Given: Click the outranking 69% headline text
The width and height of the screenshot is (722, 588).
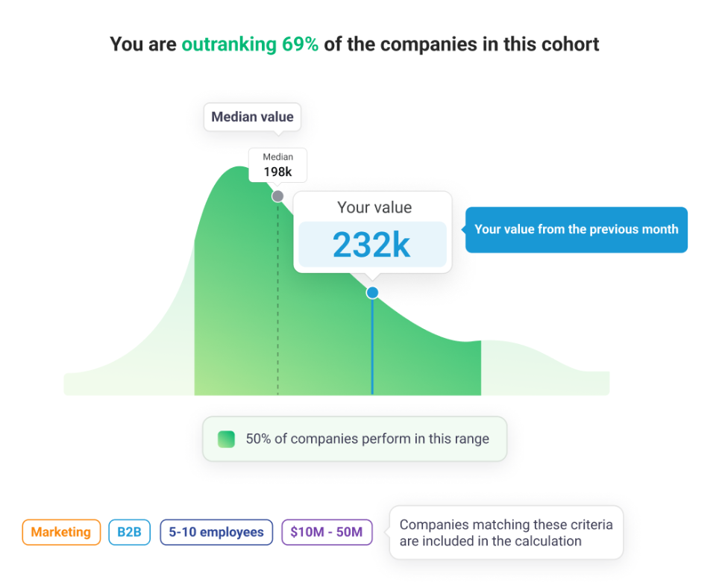Looking at the screenshot, I should tap(250, 44).
